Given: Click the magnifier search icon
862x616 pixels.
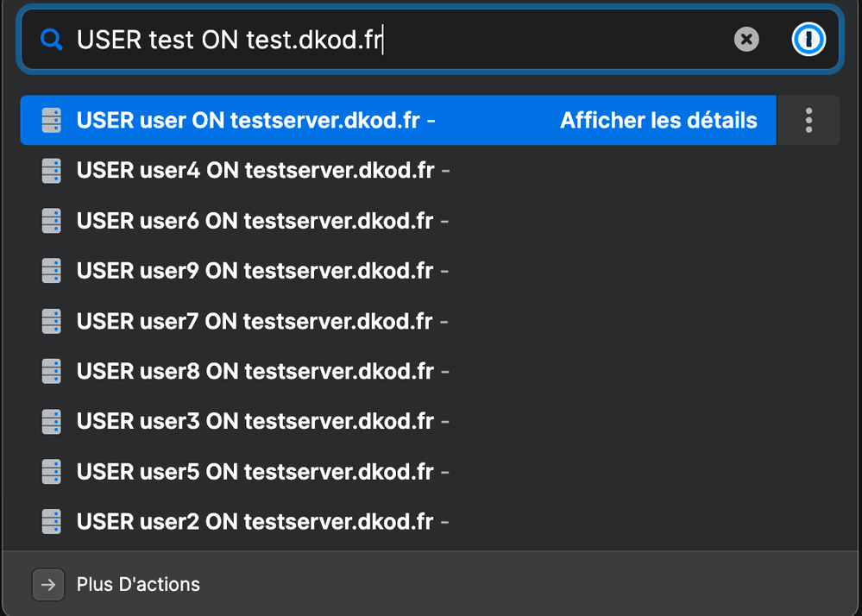Looking at the screenshot, I should pyautogui.click(x=51, y=40).
